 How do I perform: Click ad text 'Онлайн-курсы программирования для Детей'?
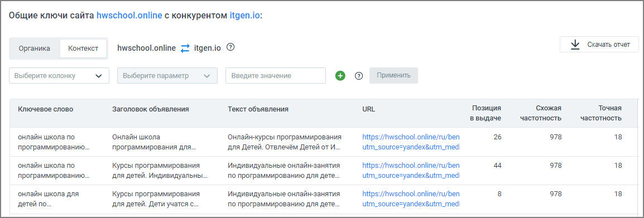coord(285,142)
